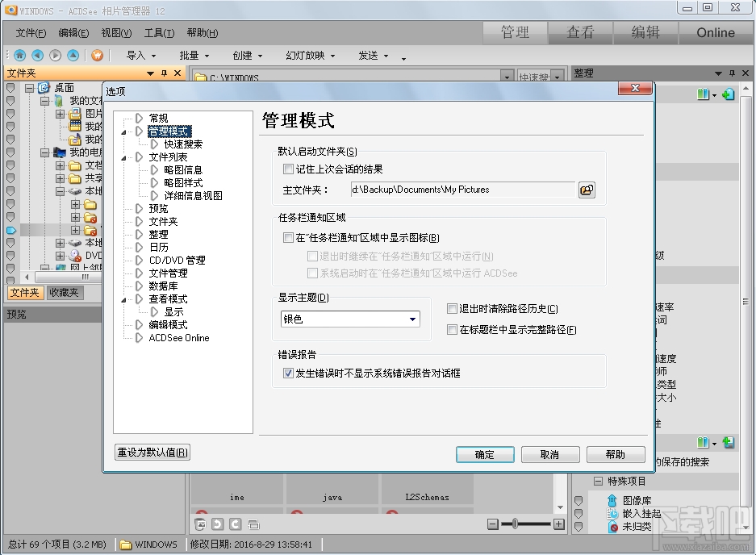This screenshot has height=555, width=756.
Task: Click the 重设为默认值 button
Action: (152, 453)
